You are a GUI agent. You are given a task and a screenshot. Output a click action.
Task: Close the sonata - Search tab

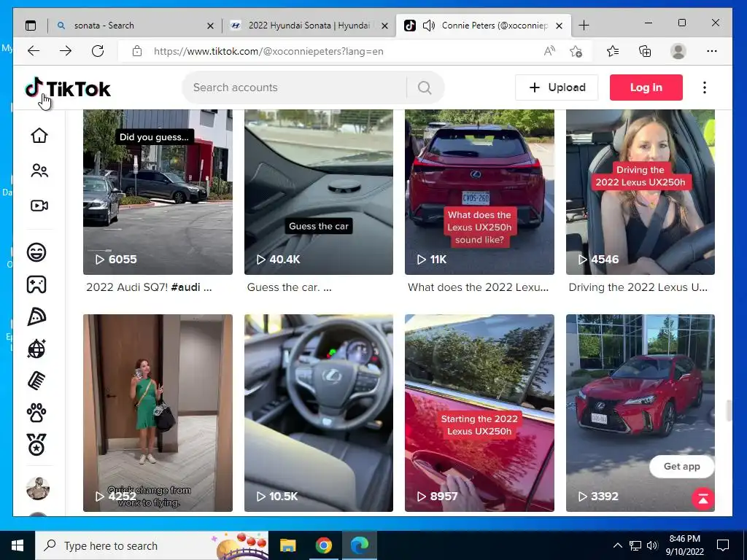point(210,26)
